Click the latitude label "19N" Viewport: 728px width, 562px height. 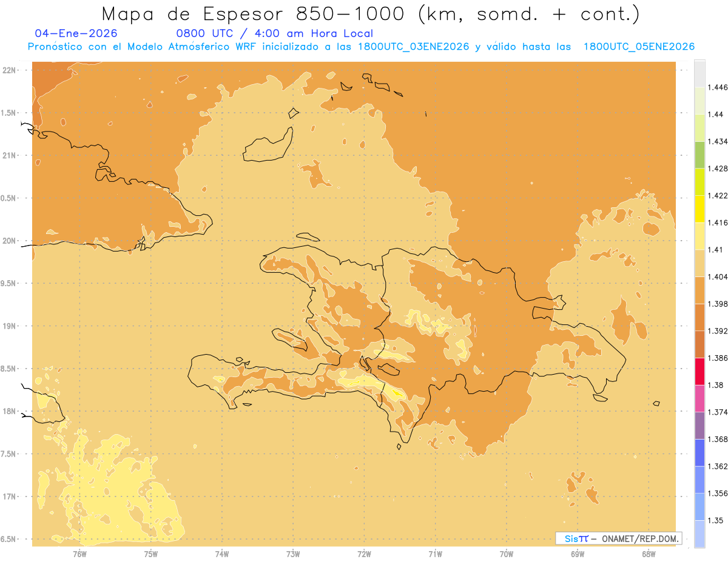pos(10,326)
